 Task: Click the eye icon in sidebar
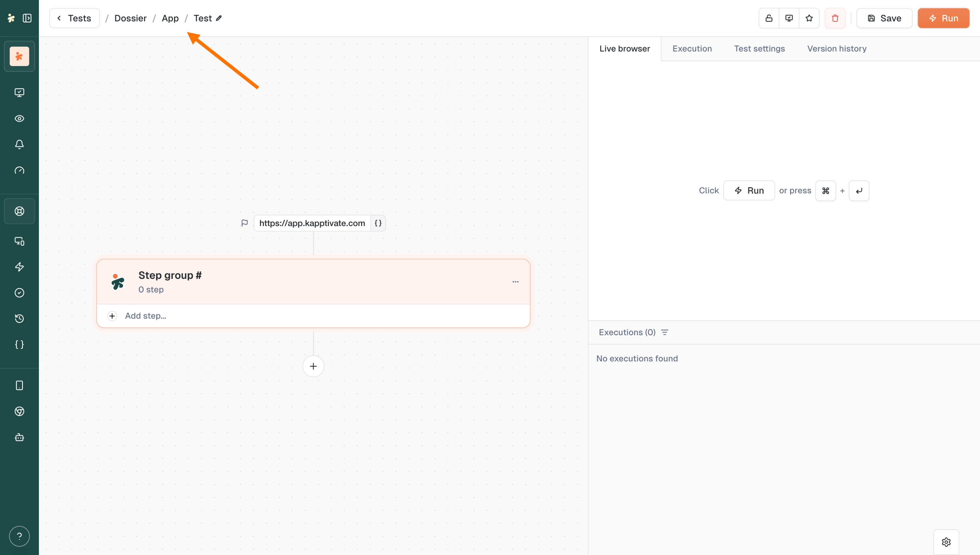point(20,119)
